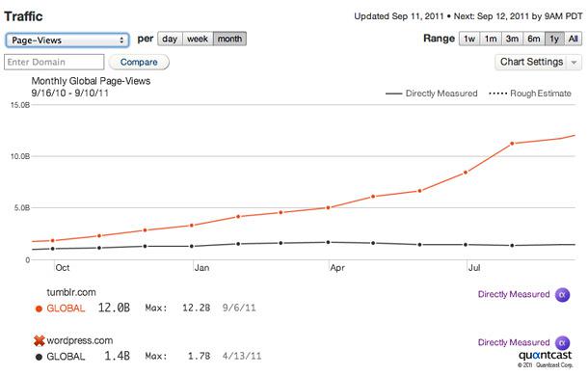Remove wordpress.com with the red X icon
Screen dimensions: 588x376
tap(39, 340)
